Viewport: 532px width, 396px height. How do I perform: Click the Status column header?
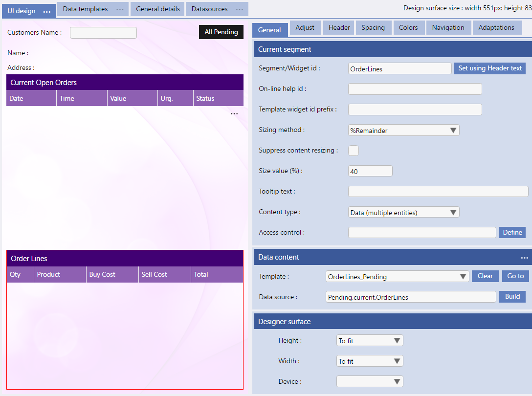(219, 98)
